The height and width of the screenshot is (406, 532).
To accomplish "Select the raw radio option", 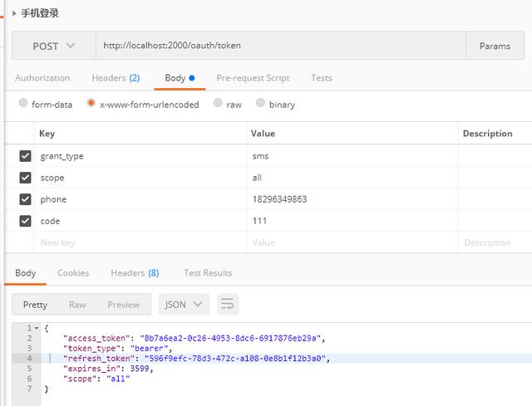I will coord(218,103).
